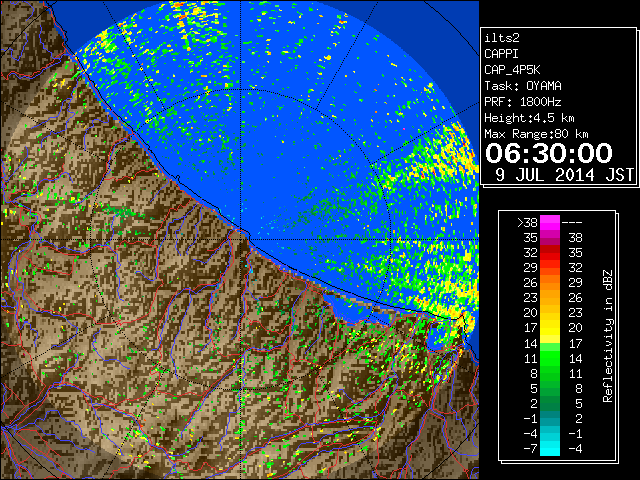Screen dimensions: 640x480
Task: Select the orange 26–29 dBZ color band
Action: [x=550, y=282]
